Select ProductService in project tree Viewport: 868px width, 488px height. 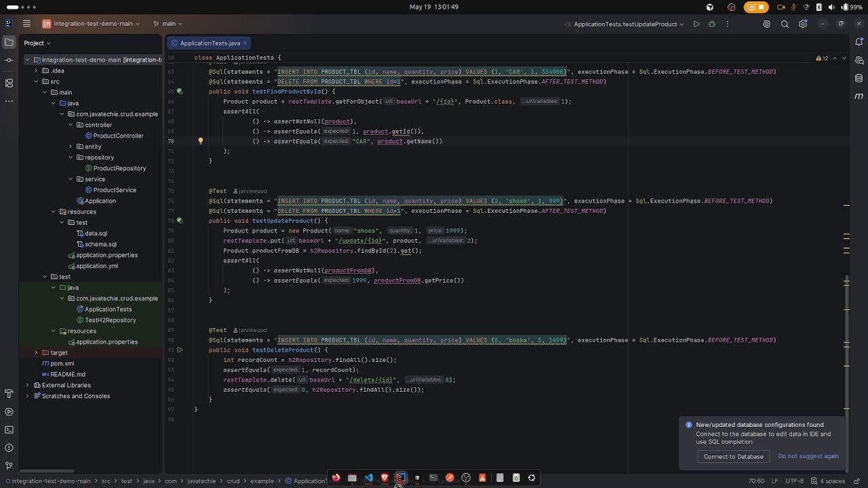coord(115,190)
